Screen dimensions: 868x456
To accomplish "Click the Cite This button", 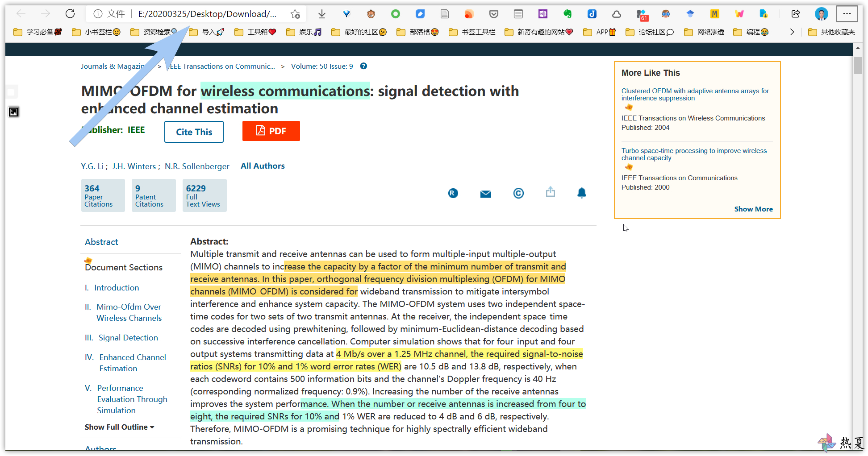I will (x=194, y=132).
